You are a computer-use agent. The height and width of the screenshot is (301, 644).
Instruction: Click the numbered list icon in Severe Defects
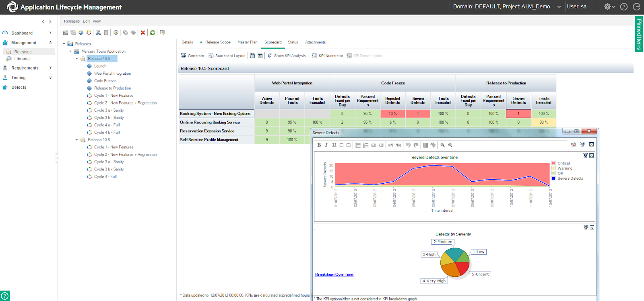(365, 145)
